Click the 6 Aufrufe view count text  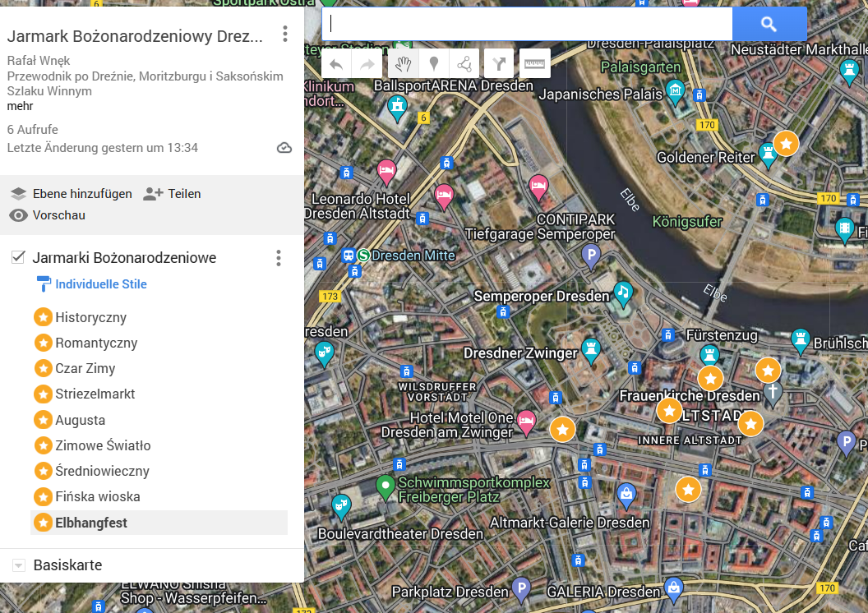(x=33, y=130)
